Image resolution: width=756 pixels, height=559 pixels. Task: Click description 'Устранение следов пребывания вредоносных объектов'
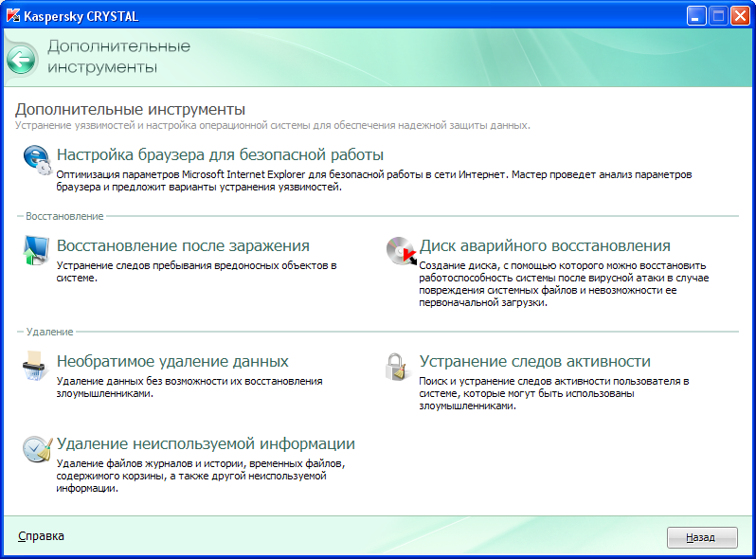pyautogui.click(x=196, y=272)
